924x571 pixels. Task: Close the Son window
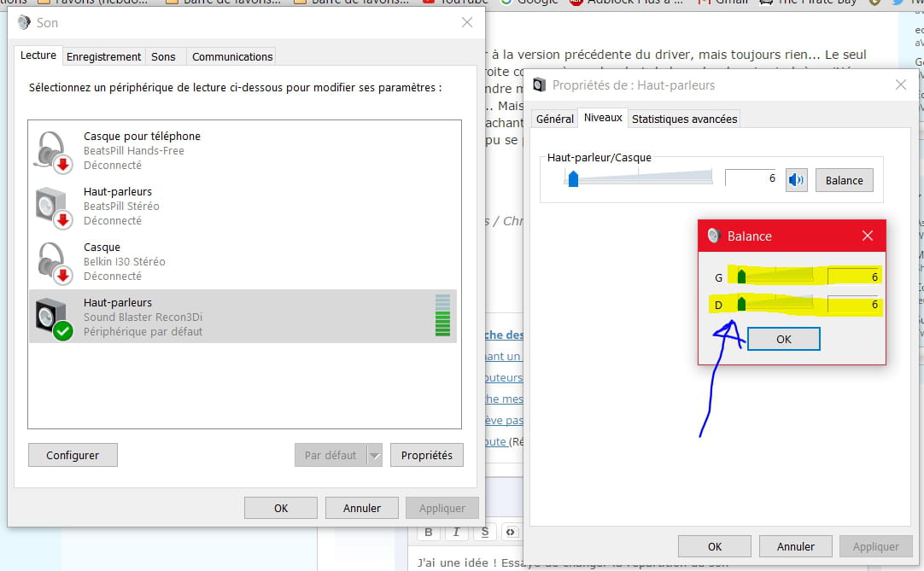coord(467,22)
